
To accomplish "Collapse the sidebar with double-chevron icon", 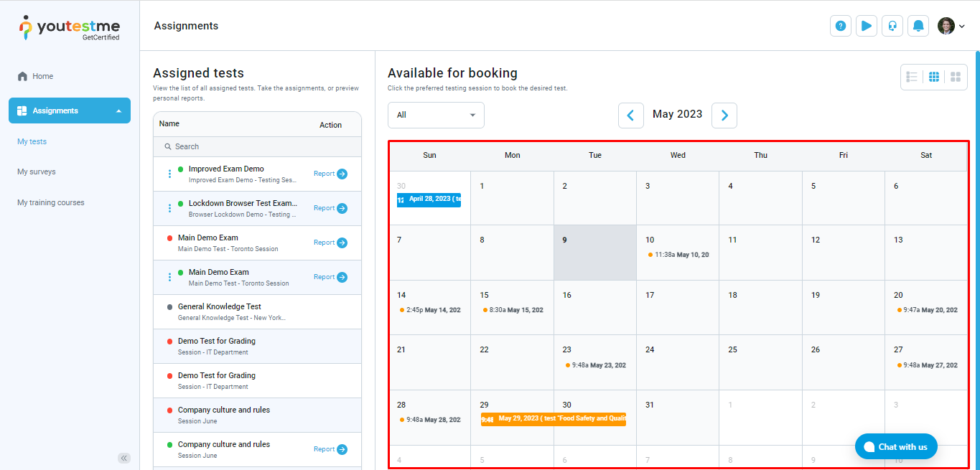I will tap(124, 458).
